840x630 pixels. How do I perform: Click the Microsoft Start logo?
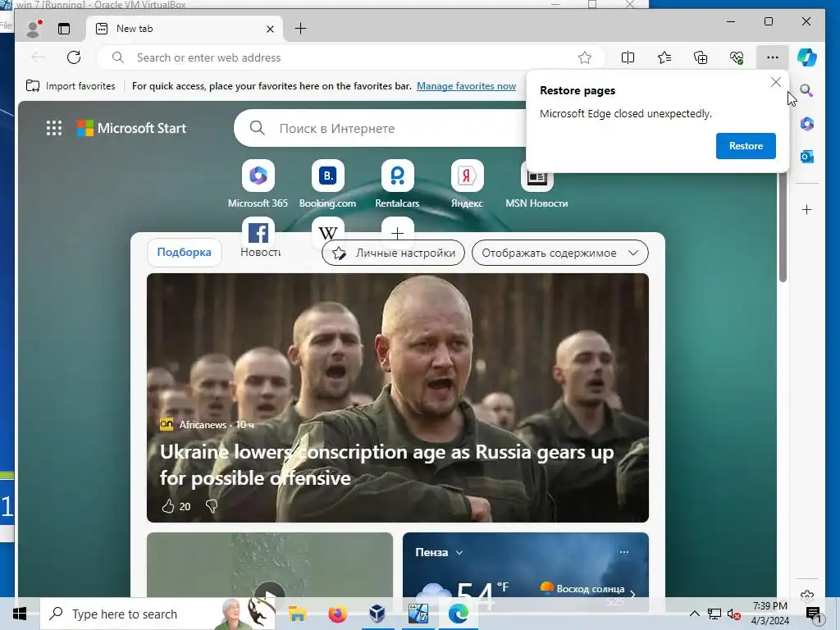(132, 128)
